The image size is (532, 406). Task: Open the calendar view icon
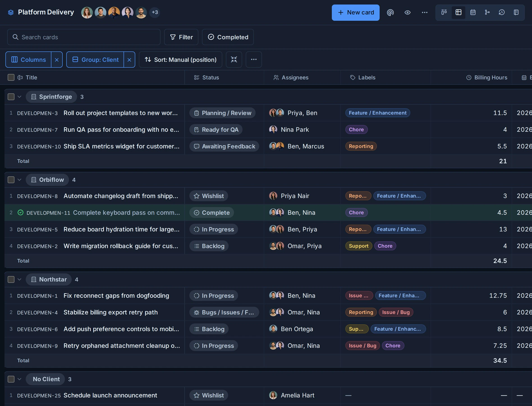pyautogui.click(x=473, y=12)
